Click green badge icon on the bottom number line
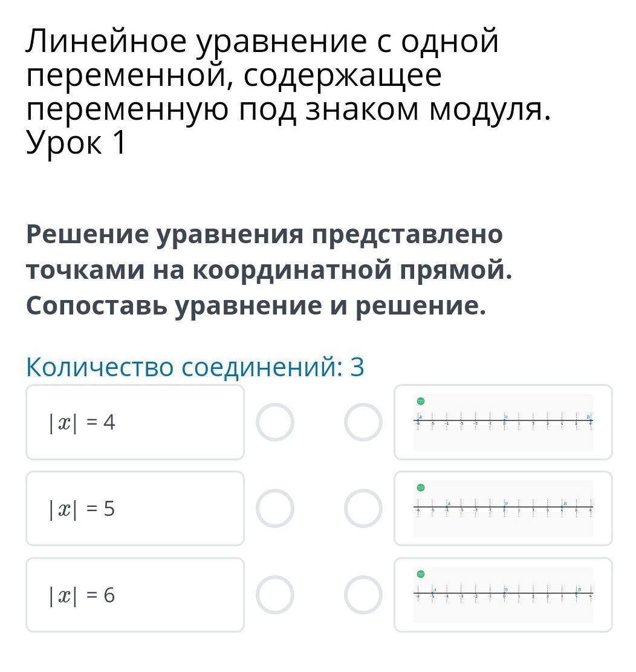 coord(421,574)
